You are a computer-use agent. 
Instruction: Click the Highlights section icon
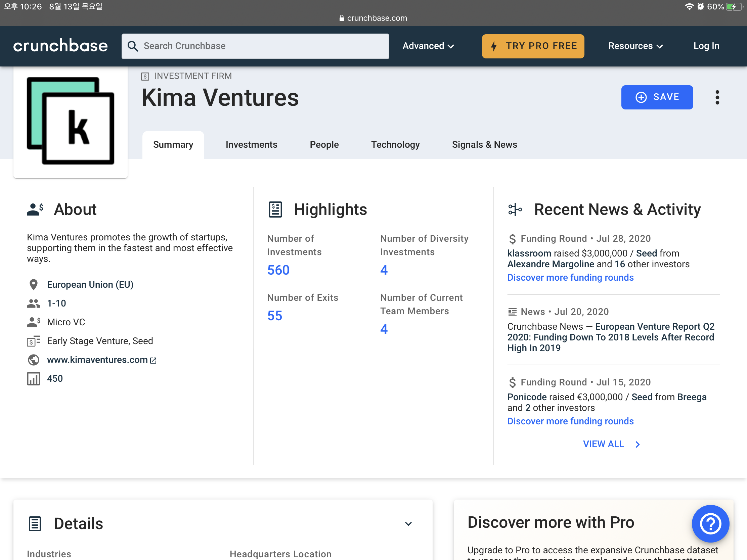coord(275,209)
